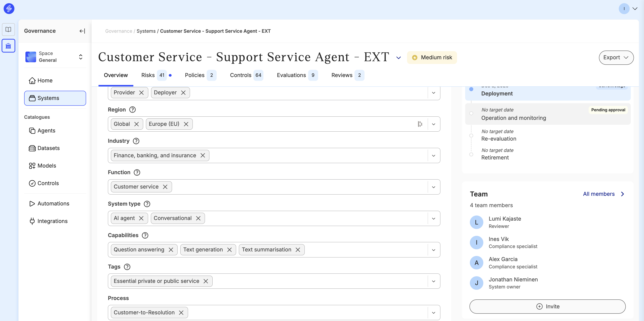This screenshot has width=644, height=321.
Task: Open Systems in the sidebar
Action: pos(55,98)
